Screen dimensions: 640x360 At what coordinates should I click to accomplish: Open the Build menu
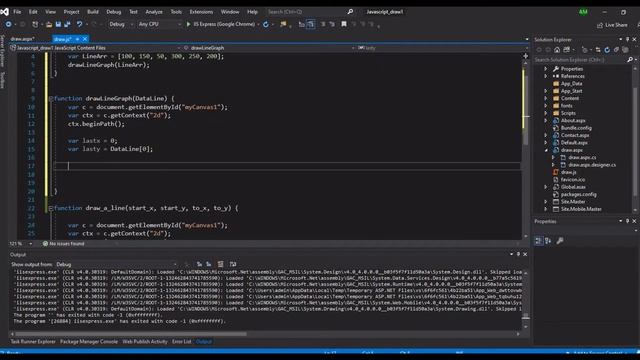93,12
